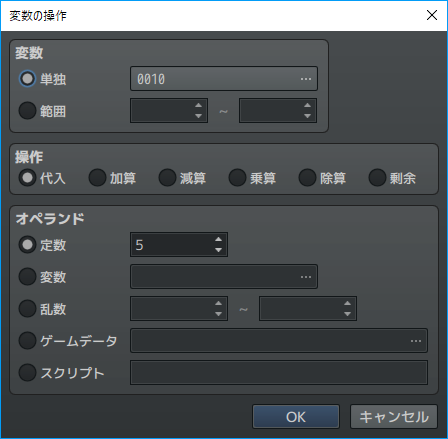
Task: Choose the 除算 (divide) operation
Action: (307, 178)
